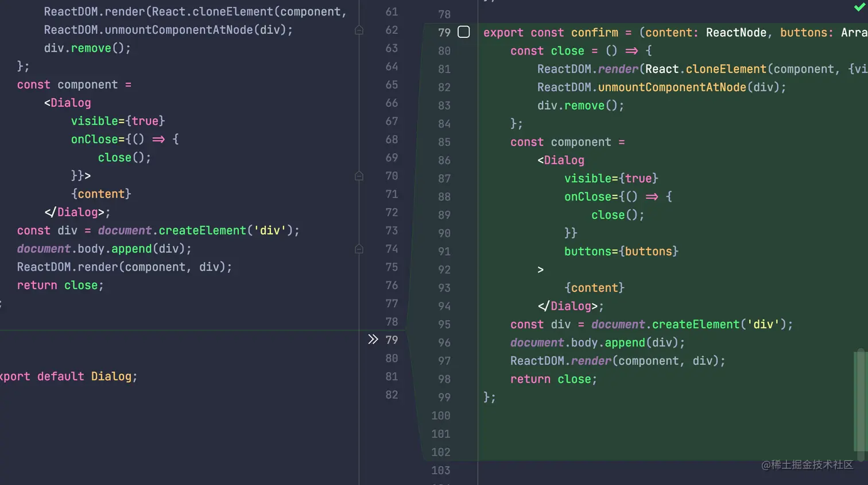Viewport: 868px width, 485px height.
Task: Click the green checkmark inspection indicator
Action: pos(859,7)
